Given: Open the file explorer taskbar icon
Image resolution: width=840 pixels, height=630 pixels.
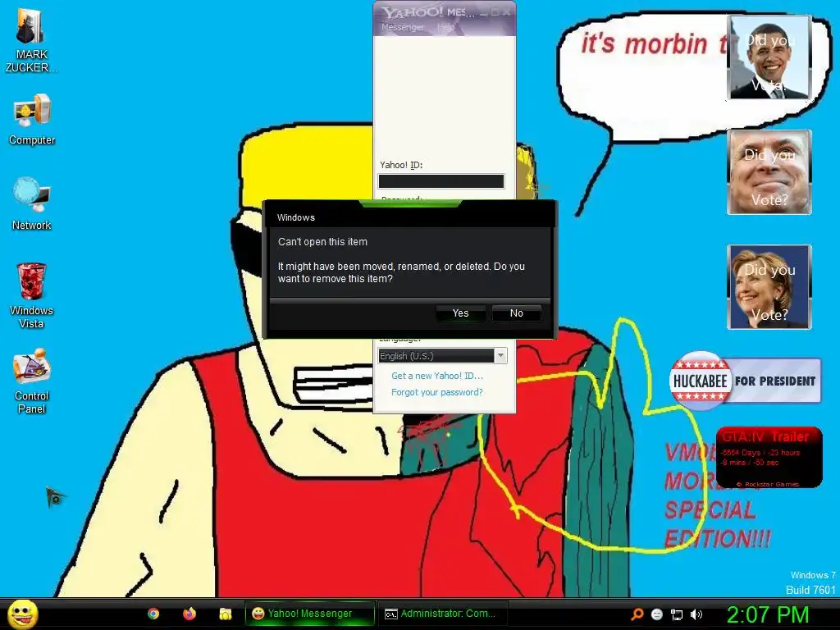Looking at the screenshot, I should (226, 614).
